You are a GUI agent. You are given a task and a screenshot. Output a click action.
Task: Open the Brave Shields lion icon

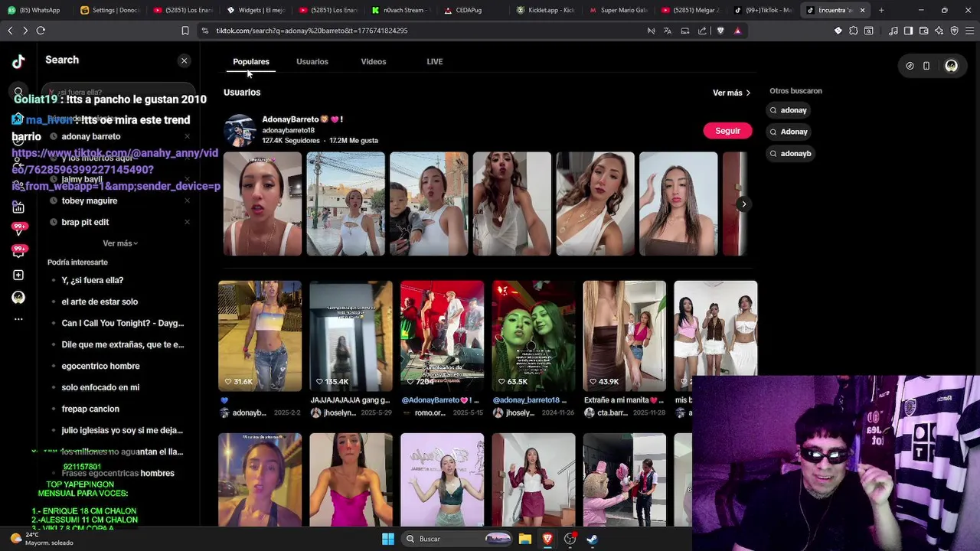[x=720, y=31]
